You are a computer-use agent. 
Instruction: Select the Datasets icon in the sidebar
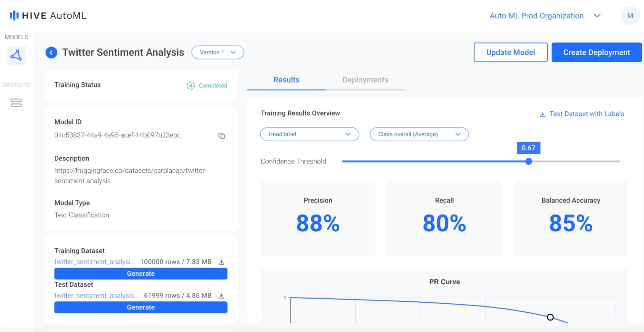coord(16,103)
